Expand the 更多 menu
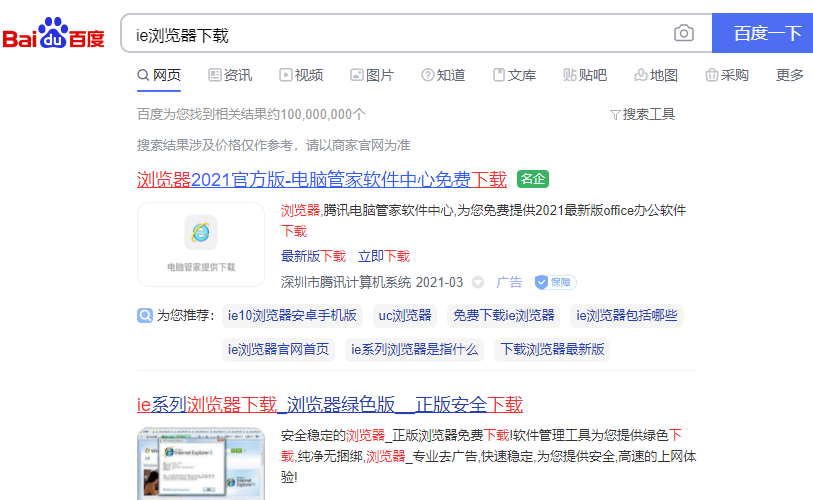The height and width of the screenshot is (500, 813). 790,75
